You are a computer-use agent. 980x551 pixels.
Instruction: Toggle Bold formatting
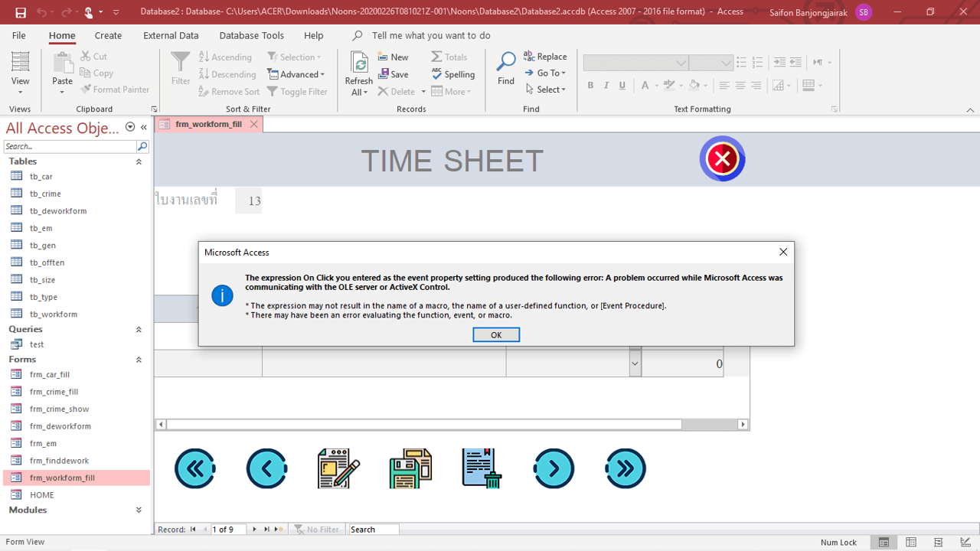[x=590, y=86]
